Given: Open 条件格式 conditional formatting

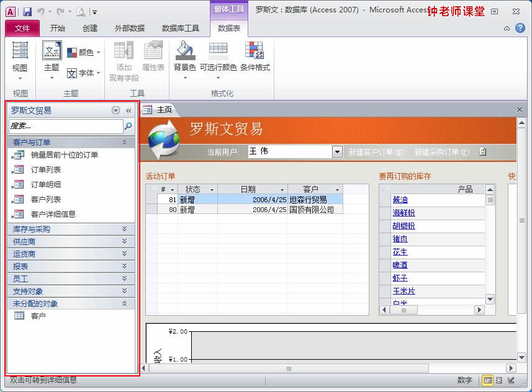Looking at the screenshot, I should 255,56.
